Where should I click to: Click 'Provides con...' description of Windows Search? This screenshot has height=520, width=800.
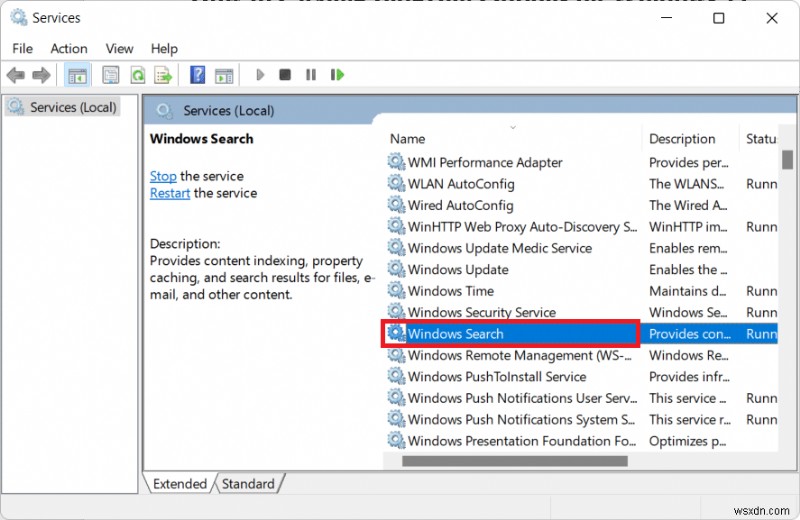click(690, 334)
